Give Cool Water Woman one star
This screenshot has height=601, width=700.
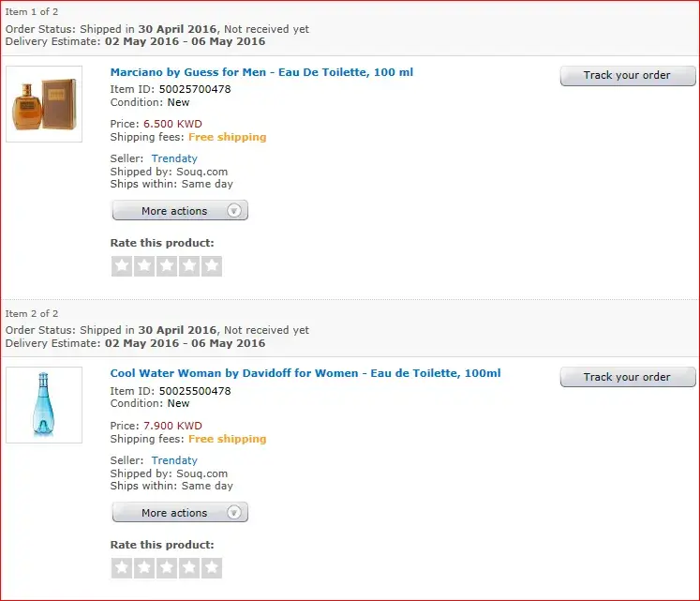pos(122,568)
